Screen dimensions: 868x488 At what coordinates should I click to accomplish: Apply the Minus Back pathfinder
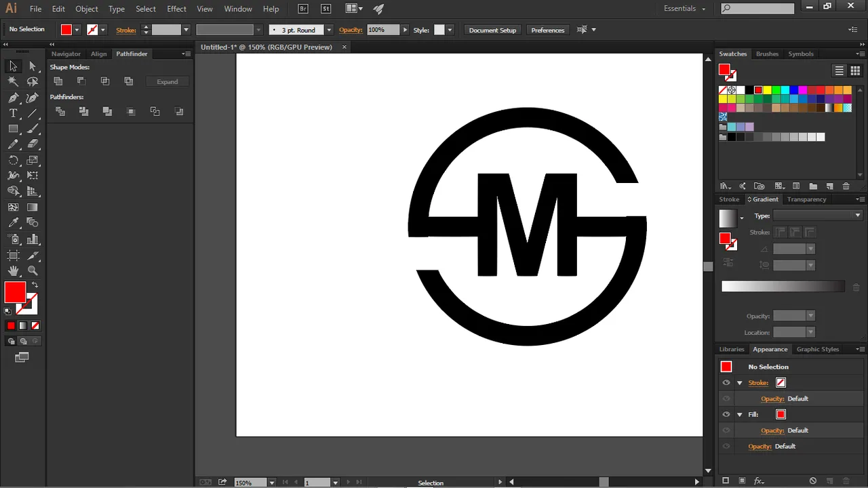(179, 111)
